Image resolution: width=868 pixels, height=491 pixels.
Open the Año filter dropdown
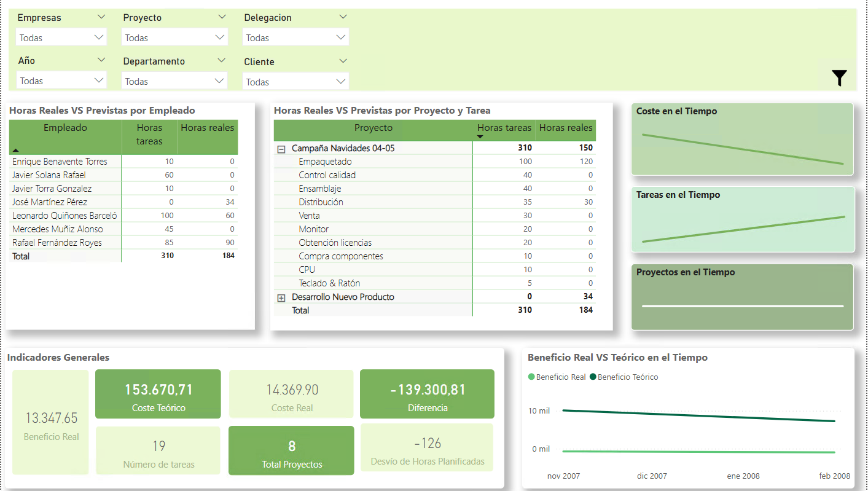coord(61,81)
